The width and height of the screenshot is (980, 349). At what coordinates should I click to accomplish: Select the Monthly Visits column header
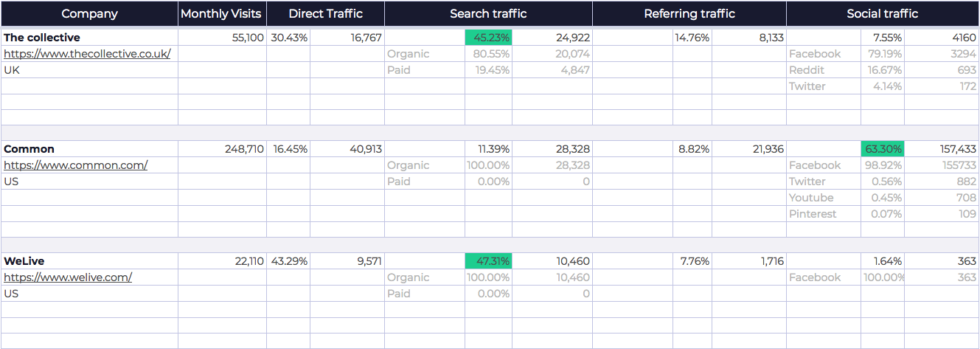[222, 14]
